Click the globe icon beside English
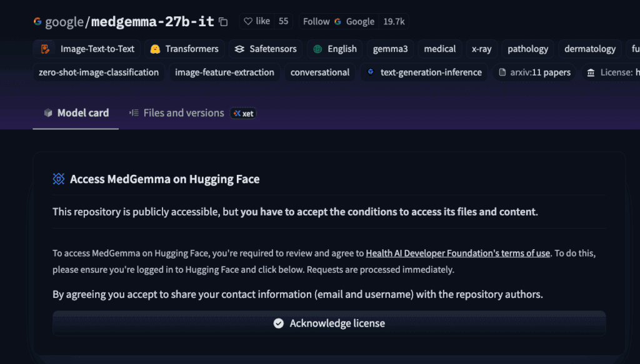640x364 pixels. (x=317, y=49)
